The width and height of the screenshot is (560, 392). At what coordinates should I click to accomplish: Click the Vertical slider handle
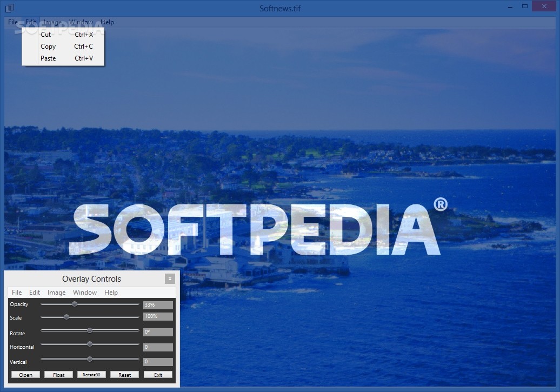[x=90, y=359]
